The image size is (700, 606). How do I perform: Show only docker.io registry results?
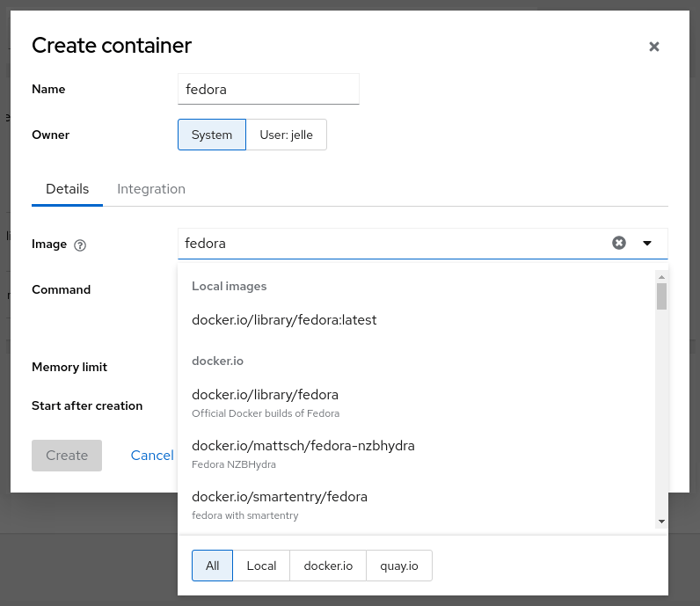(x=328, y=566)
